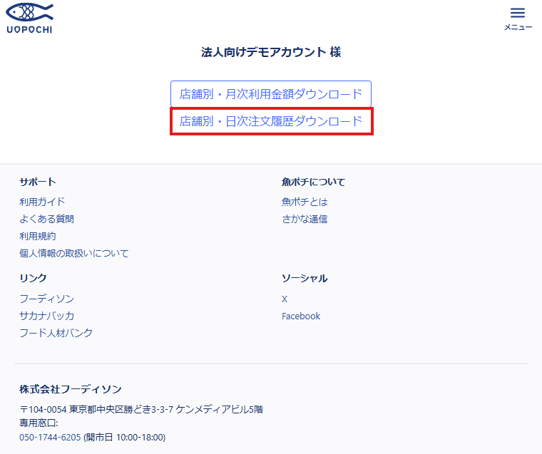Visit the フーディソン link
542x454 pixels.
click(47, 299)
